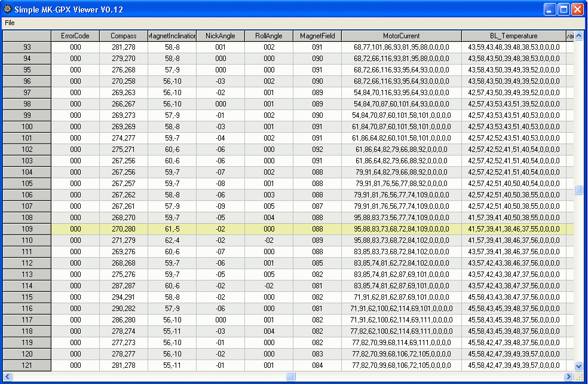This screenshot has height=384, width=588.
Task: Click MagnetField cell 092 in row 102
Action: [317, 150]
